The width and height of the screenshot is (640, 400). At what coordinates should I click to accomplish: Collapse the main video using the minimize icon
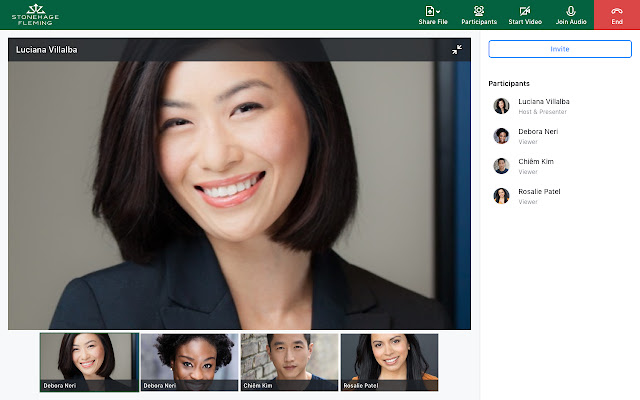point(457,49)
